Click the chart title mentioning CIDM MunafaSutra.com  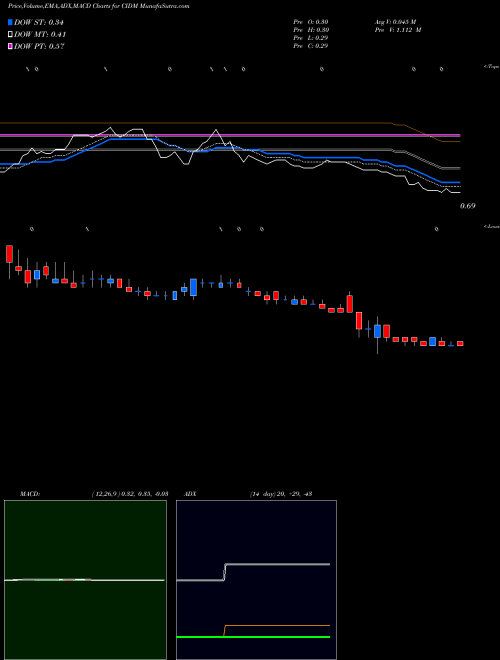pos(98,7)
